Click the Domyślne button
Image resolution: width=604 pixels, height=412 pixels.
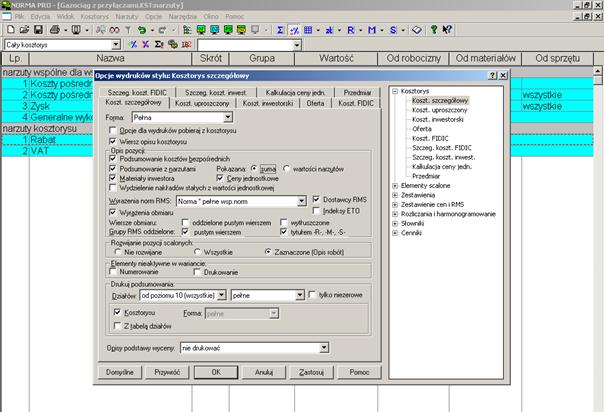click(x=121, y=371)
